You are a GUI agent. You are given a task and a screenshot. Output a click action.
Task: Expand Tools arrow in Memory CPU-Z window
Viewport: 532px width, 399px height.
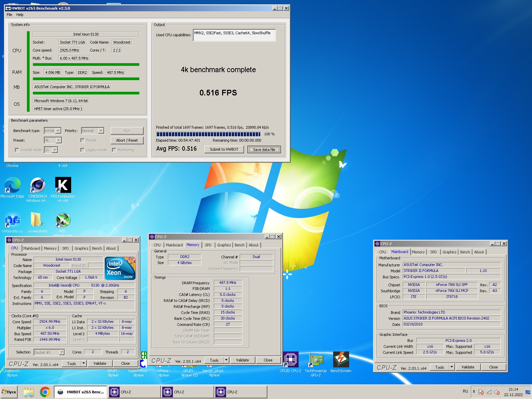point(226,360)
